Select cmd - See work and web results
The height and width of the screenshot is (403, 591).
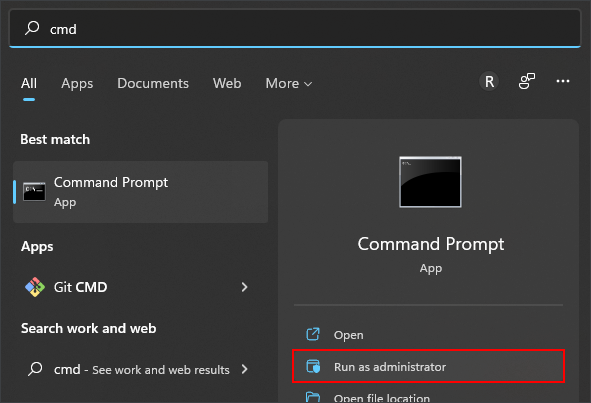click(141, 369)
